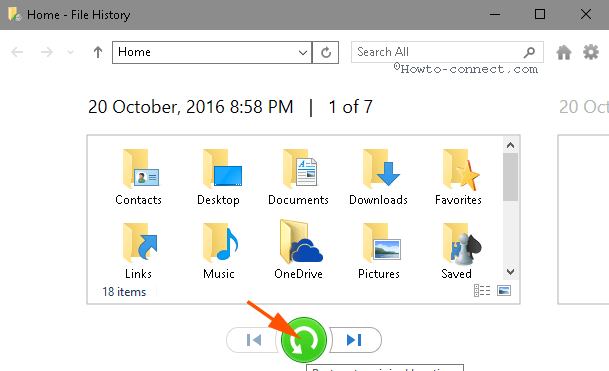Navigate up one folder level
Image resolution: width=609 pixels, height=371 pixels.
98,52
